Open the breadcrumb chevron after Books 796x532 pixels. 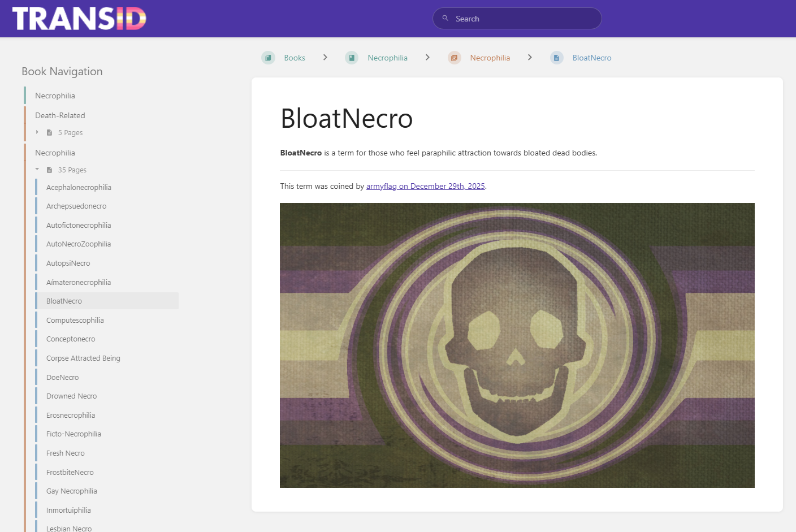pyautogui.click(x=325, y=58)
